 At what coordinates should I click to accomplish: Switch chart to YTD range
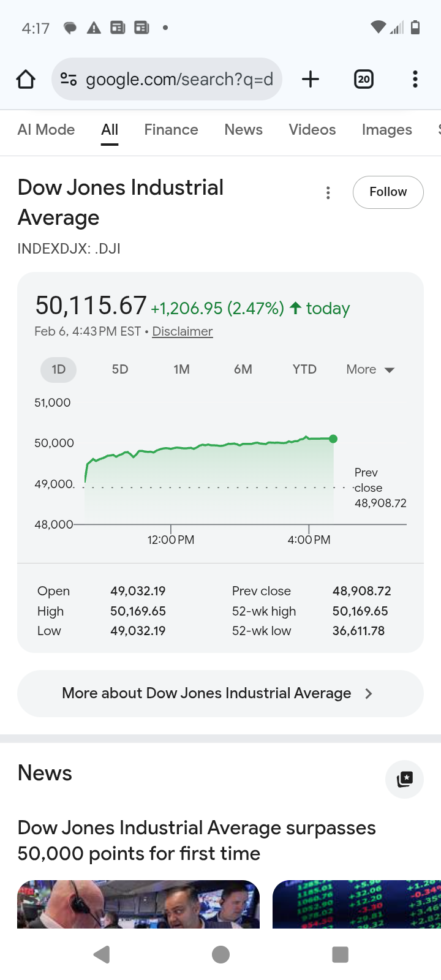coord(304,369)
